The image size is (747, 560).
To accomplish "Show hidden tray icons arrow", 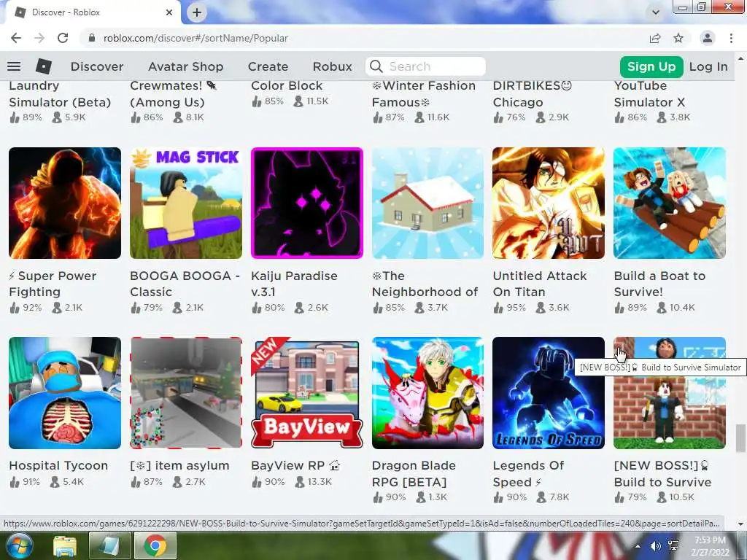I will (x=638, y=546).
